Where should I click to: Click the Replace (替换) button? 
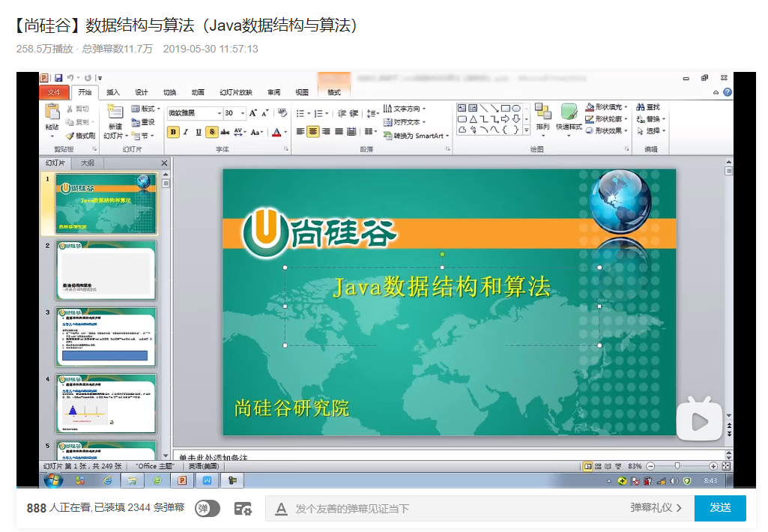coord(651,118)
